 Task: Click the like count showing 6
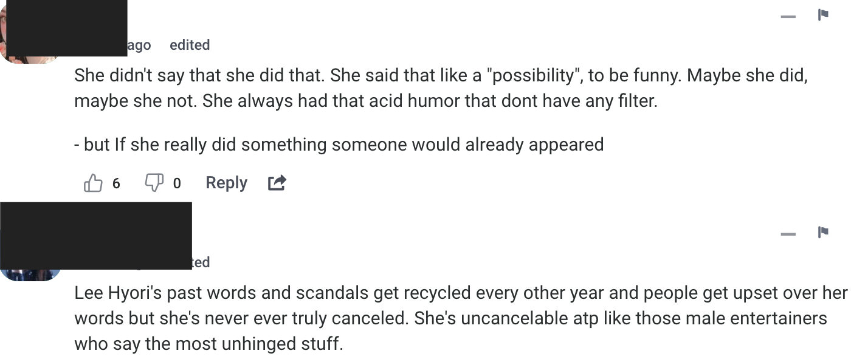pos(116,183)
